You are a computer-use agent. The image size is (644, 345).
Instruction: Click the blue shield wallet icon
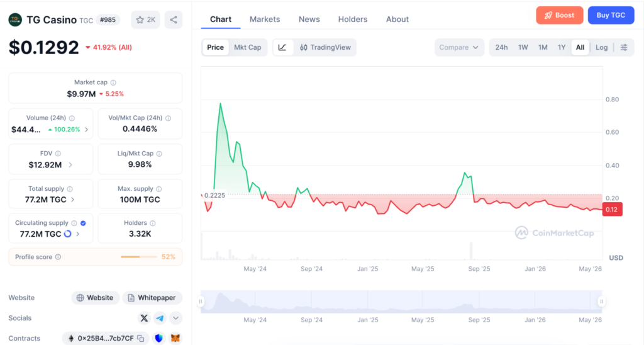tap(159, 339)
